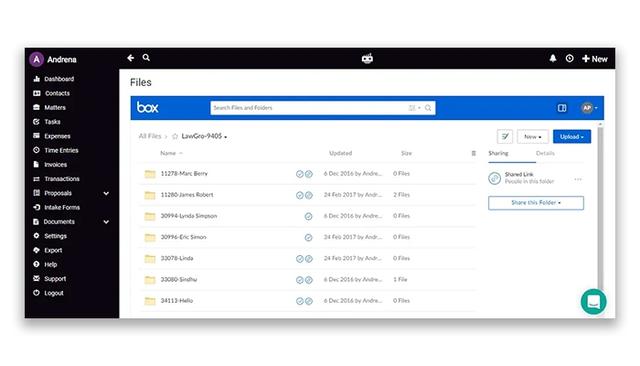Screen dimensions: 640x366
Task: Click the column view options icon
Action: tap(473, 153)
